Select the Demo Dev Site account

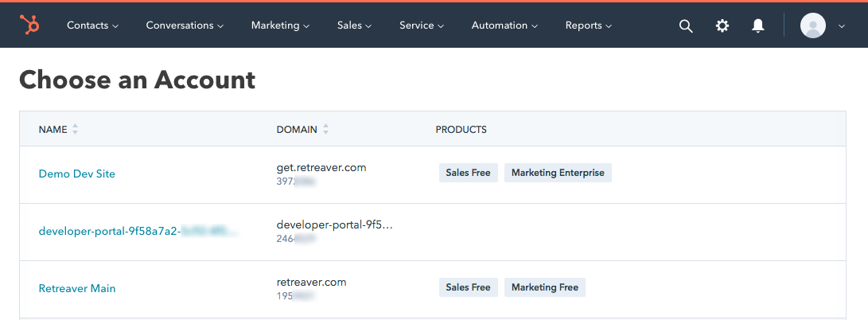coord(76,174)
